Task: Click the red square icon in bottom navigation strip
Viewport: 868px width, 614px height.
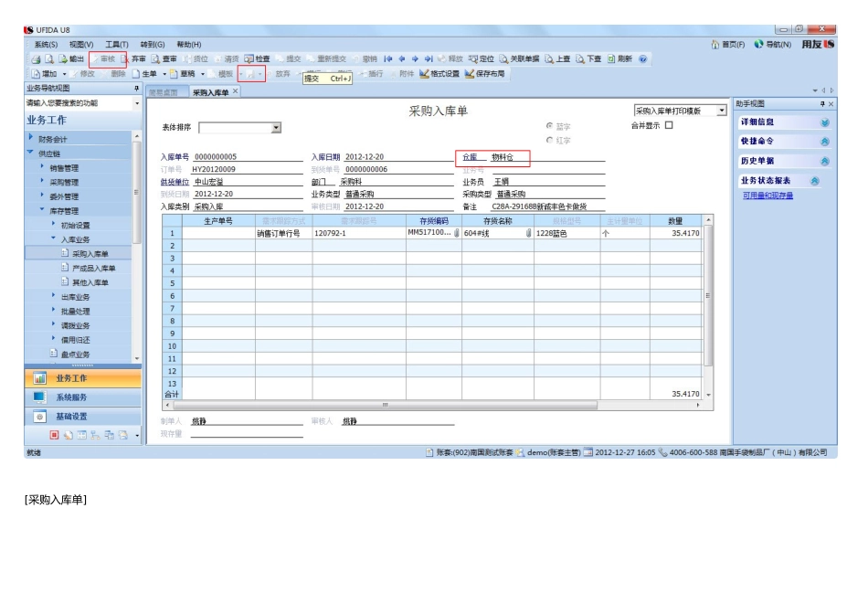Action: pos(54,435)
